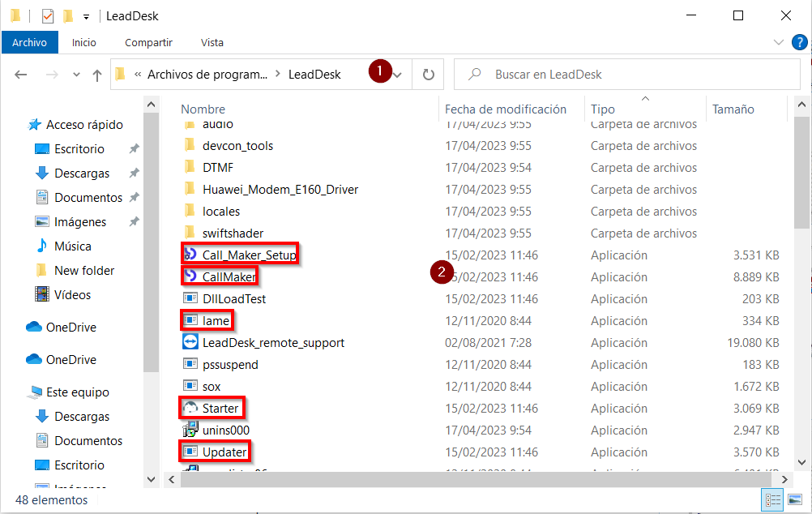Click the Buscar en LeadDesk search field
Screen dimensions: 812x514
627,74
